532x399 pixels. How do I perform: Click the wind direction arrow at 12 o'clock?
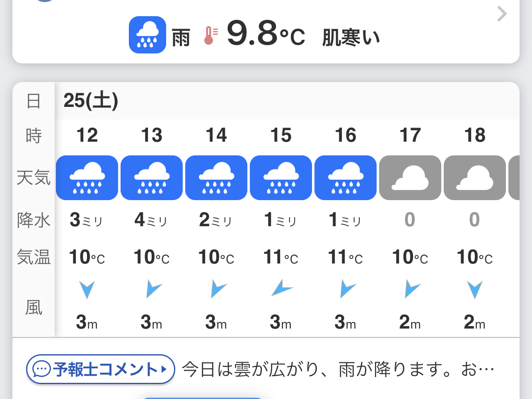point(87,289)
